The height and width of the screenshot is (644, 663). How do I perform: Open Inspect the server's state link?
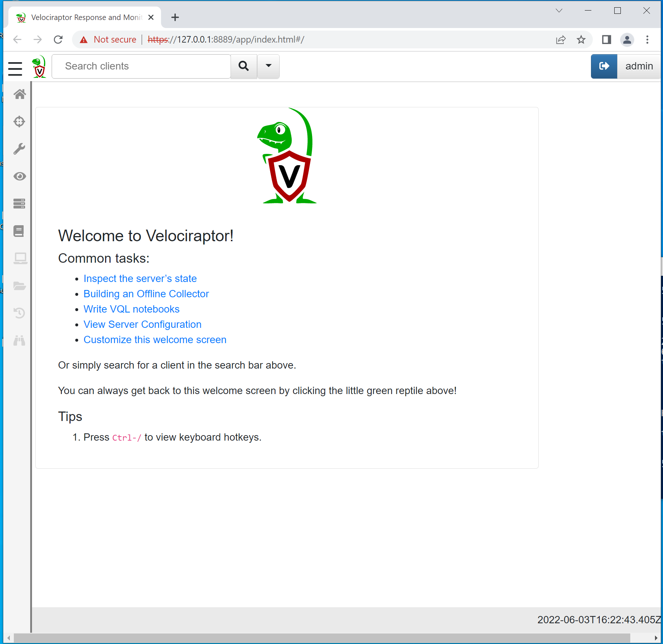click(x=140, y=278)
